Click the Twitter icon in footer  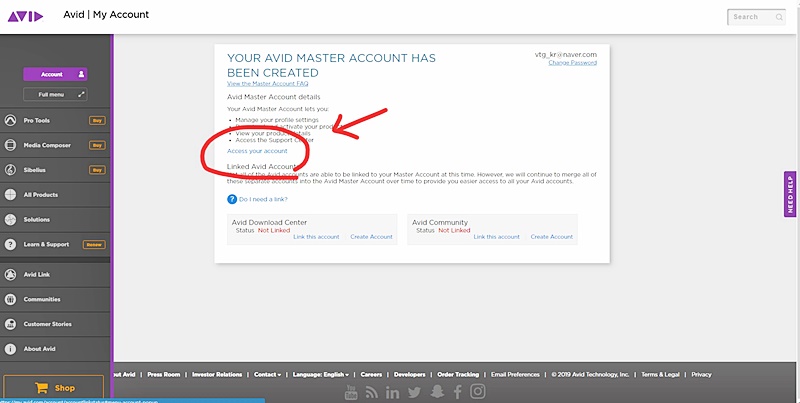point(414,392)
